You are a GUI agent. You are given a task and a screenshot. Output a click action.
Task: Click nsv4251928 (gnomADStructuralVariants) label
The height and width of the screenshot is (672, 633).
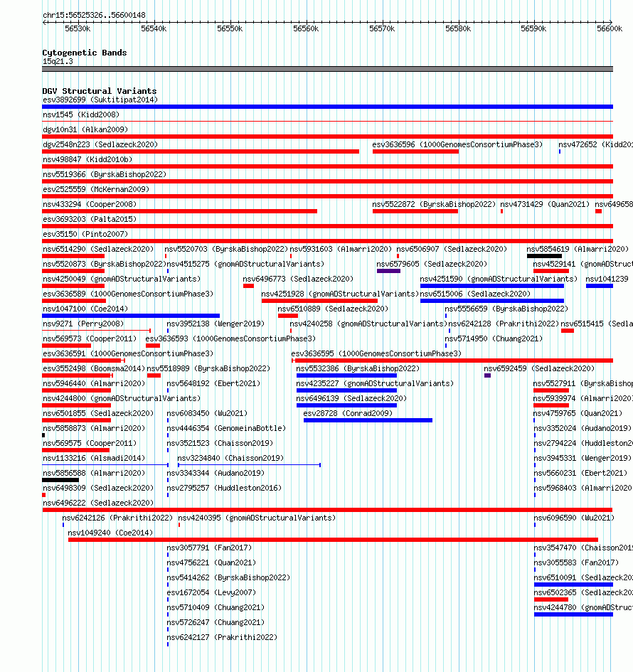[340, 294]
